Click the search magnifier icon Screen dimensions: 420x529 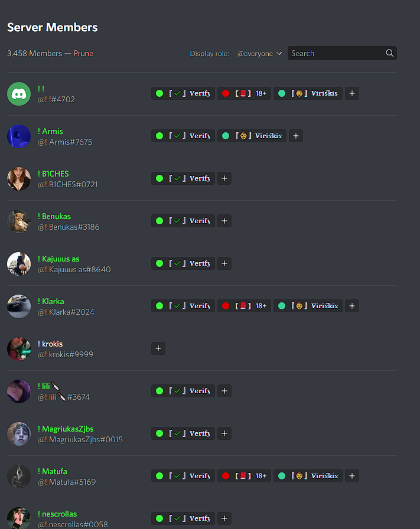coord(389,53)
